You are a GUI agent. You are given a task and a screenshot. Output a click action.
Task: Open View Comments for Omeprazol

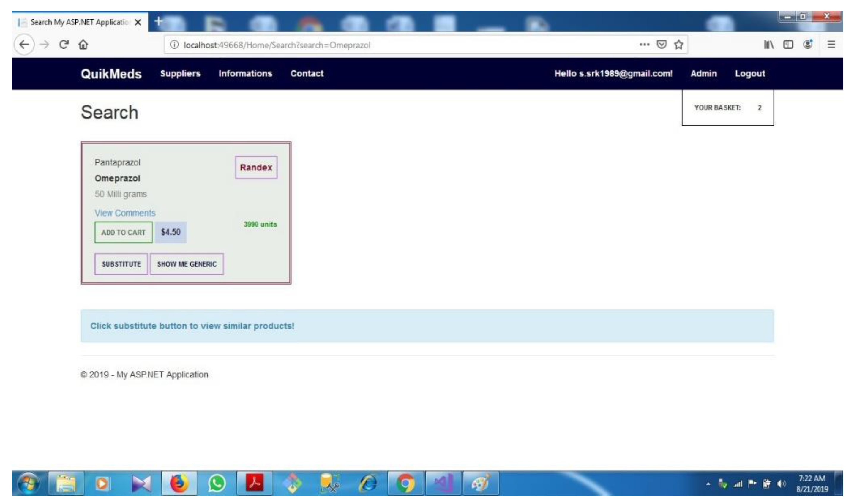(125, 213)
